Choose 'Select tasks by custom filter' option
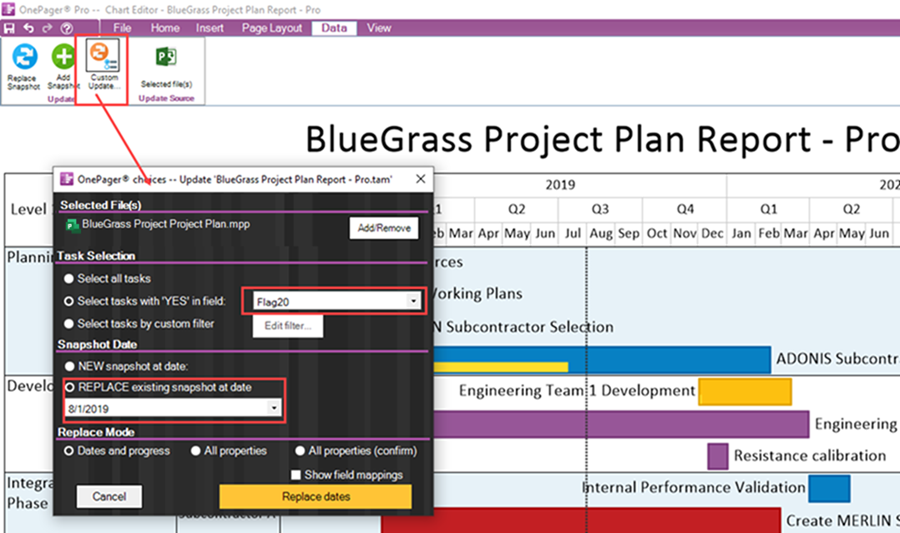This screenshot has width=900, height=533. click(x=69, y=324)
